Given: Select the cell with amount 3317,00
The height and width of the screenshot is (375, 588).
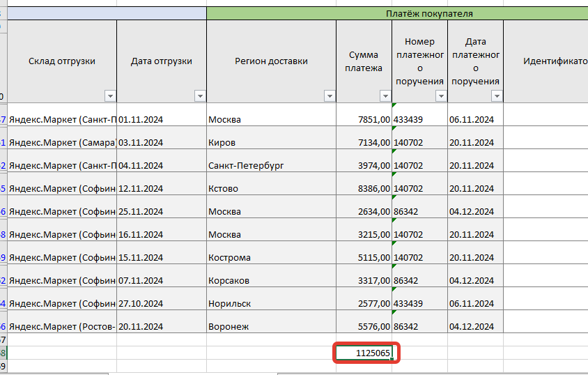Looking at the screenshot, I should [x=364, y=275].
